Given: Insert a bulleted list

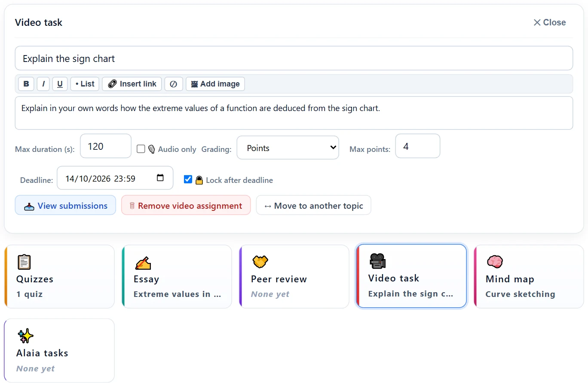Looking at the screenshot, I should coord(85,84).
